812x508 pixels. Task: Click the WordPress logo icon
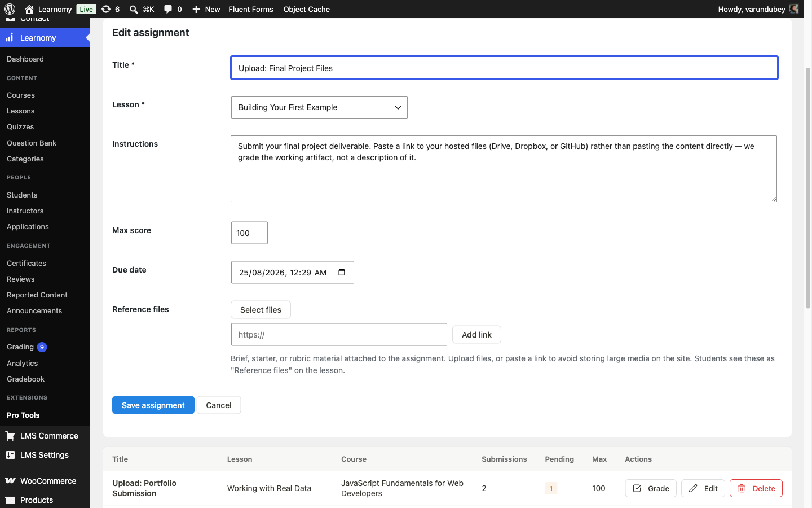[x=10, y=9]
